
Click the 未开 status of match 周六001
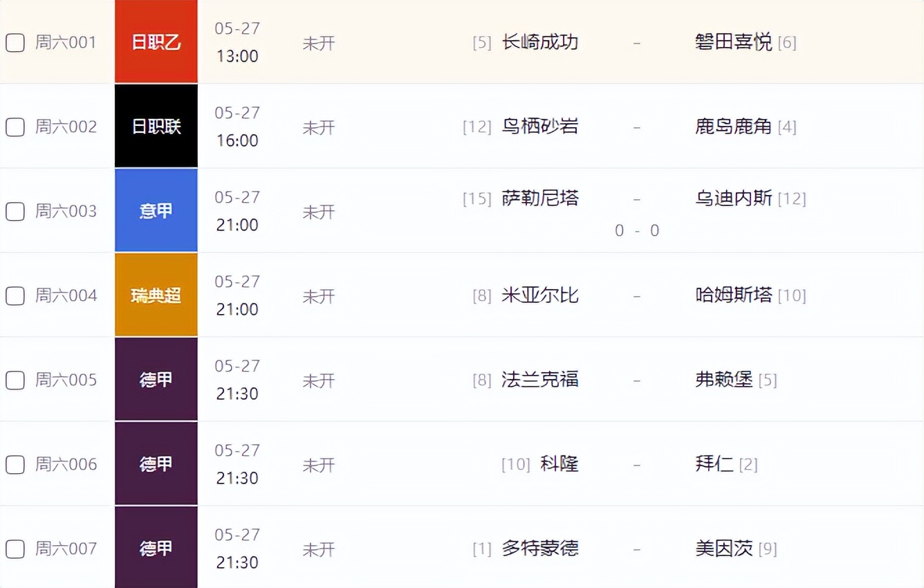click(x=319, y=42)
